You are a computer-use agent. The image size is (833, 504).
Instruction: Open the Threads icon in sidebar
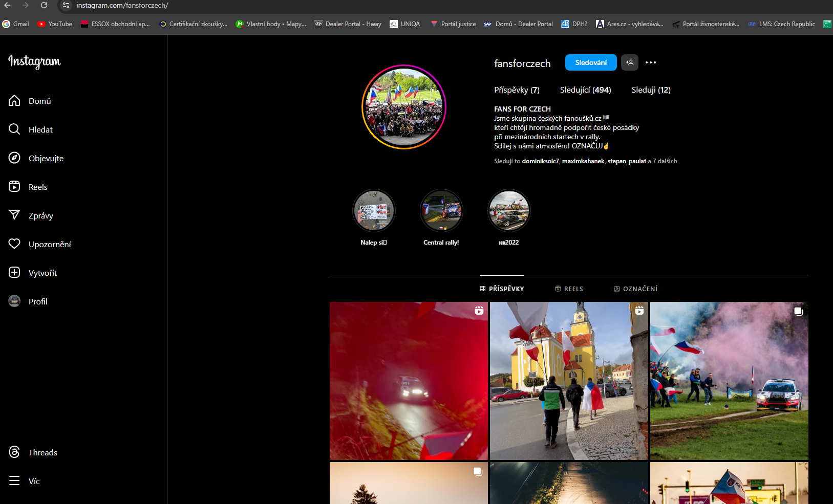pos(14,452)
